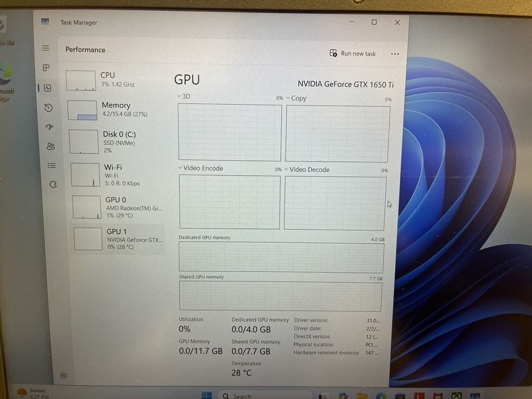Open the three-dot more options menu
The image size is (532, 399).
pyautogui.click(x=395, y=54)
